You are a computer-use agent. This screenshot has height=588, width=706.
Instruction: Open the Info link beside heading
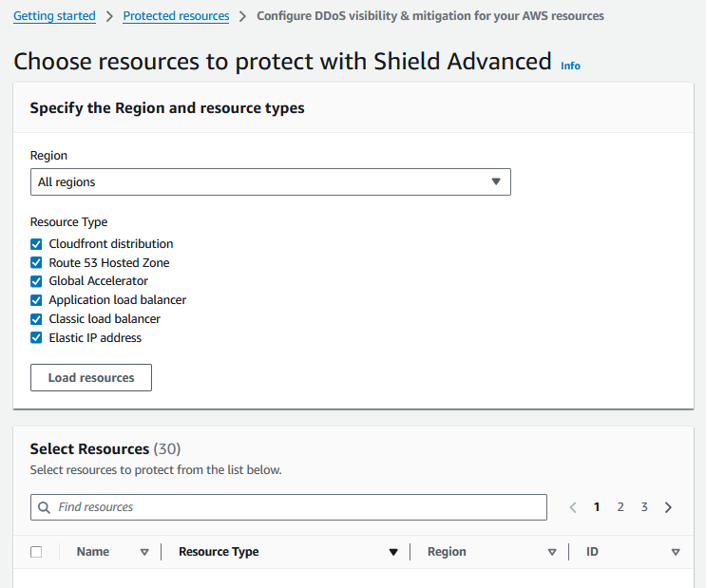tap(570, 66)
